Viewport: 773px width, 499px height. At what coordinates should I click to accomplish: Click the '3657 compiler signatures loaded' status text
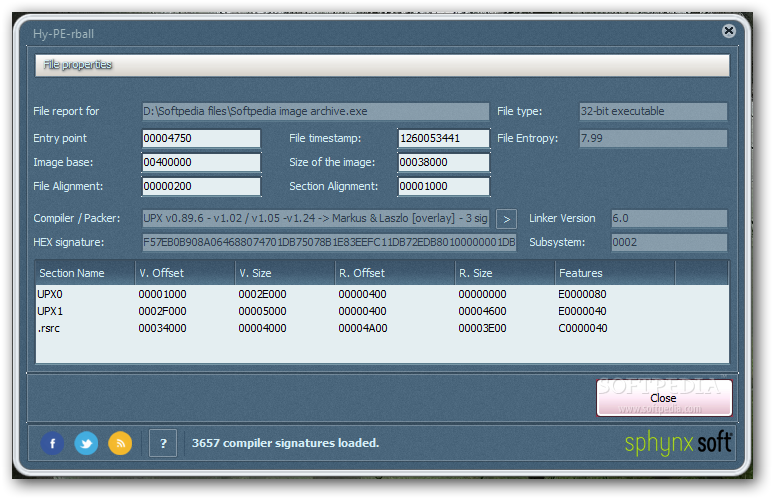pyautogui.click(x=285, y=443)
